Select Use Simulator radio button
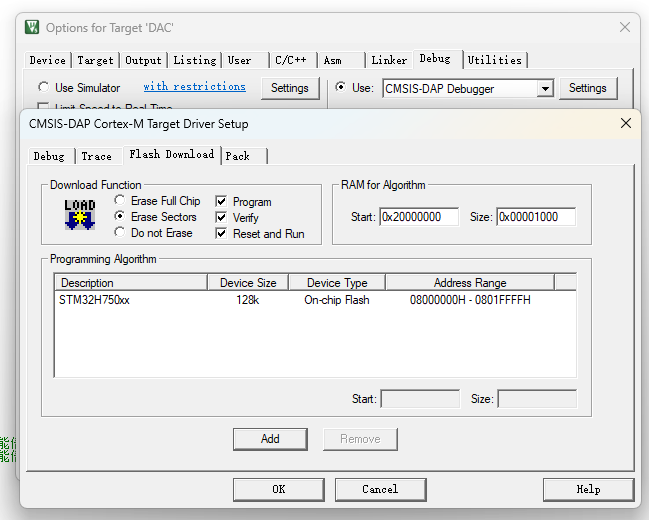 (43, 87)
